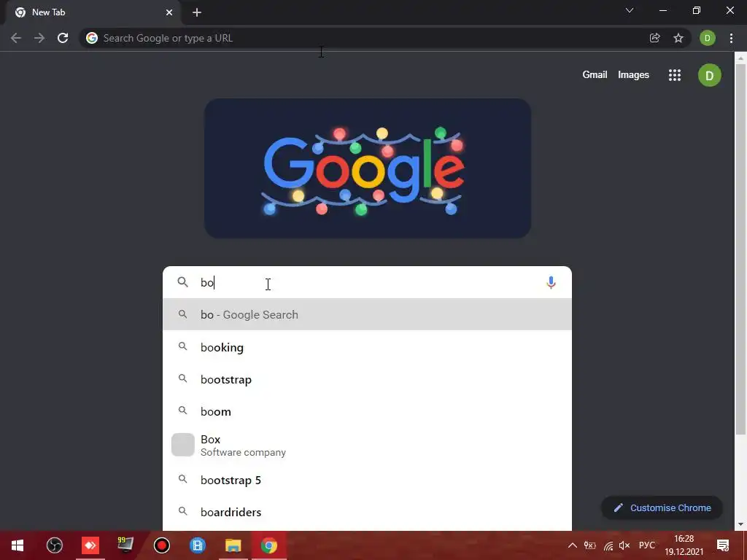Open the blue film strip taskbar app
This screenshot has width=747, height=560.
[x=198, y=545]
